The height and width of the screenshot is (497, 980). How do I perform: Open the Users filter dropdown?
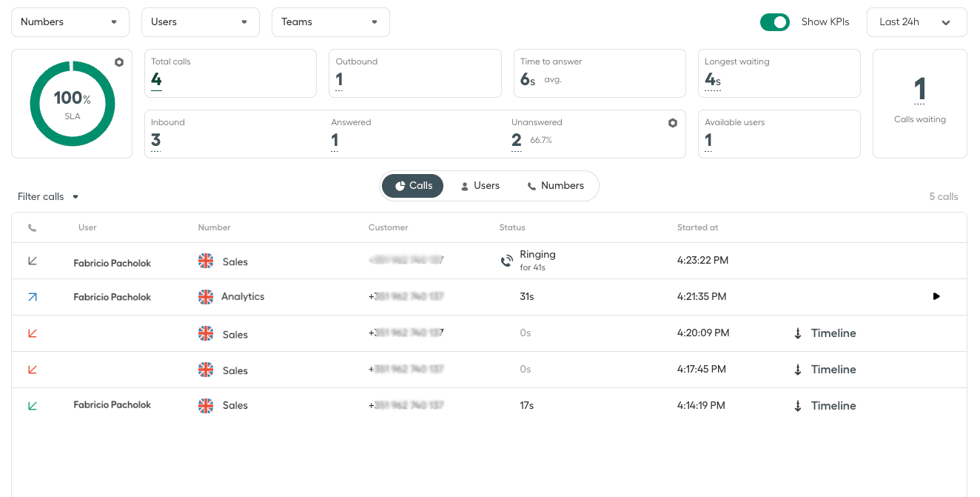click(x=200, y=21)
